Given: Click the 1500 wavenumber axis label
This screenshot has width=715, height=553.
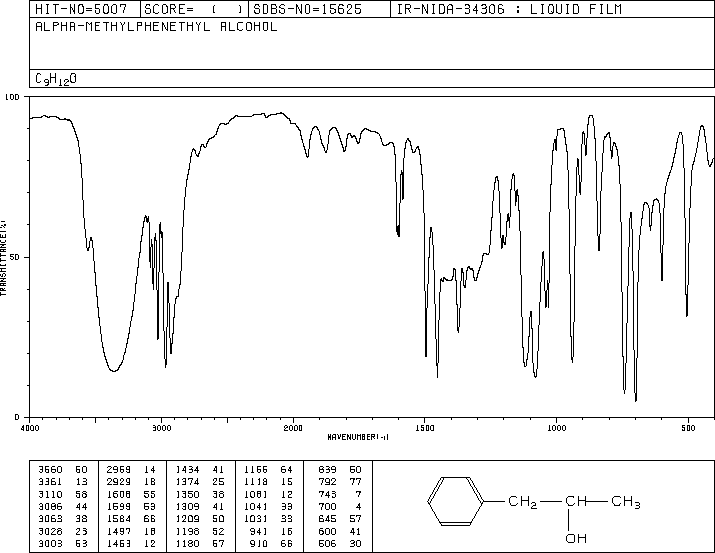Looking at the screenshot, I should (425, 428).
